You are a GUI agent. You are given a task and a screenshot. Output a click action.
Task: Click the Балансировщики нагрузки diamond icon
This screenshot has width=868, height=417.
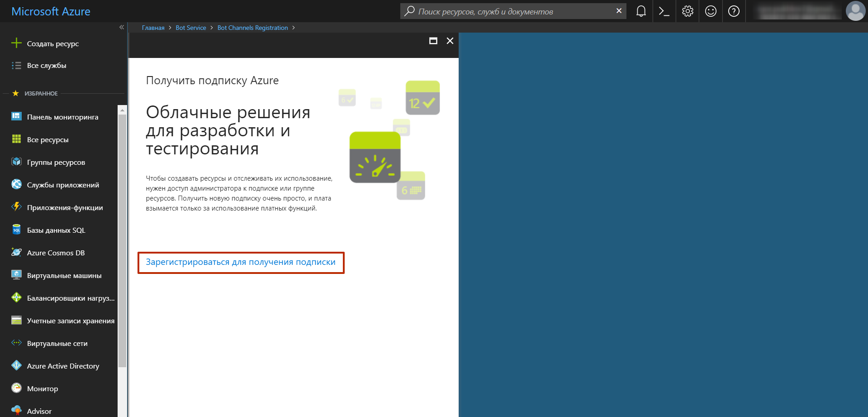click(16, 297)
